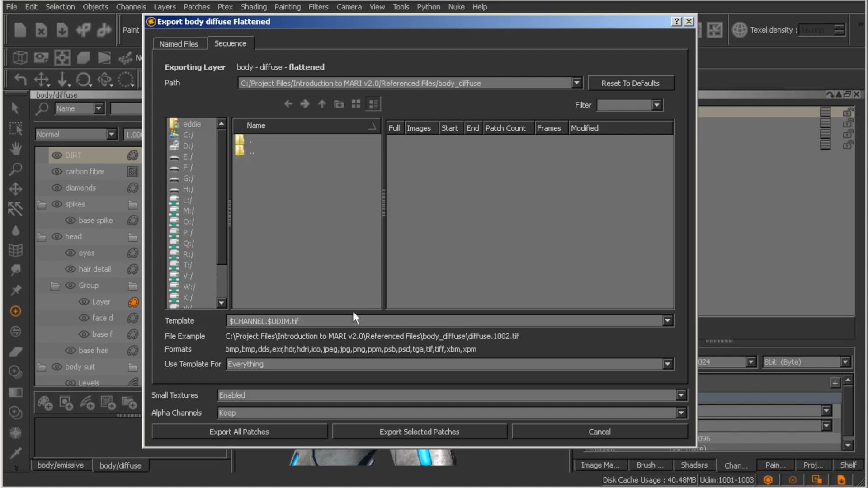Hide the DIRT layer
The width and height of the screenshot is (868, 488).
tap(57, 155)
